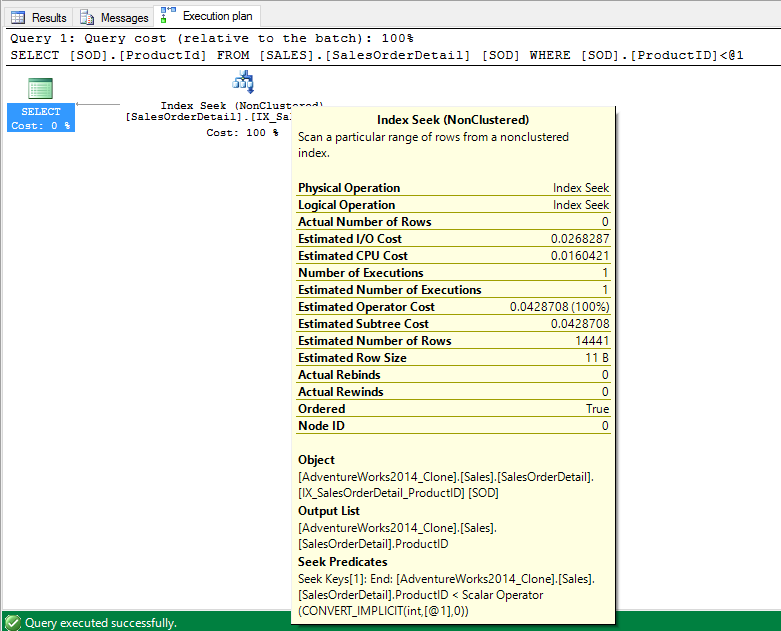The width and height of the screenshot is (781, 631).
Task: Click the Logical Operation row
Action: pyautogui.click(x=453, y=205)
